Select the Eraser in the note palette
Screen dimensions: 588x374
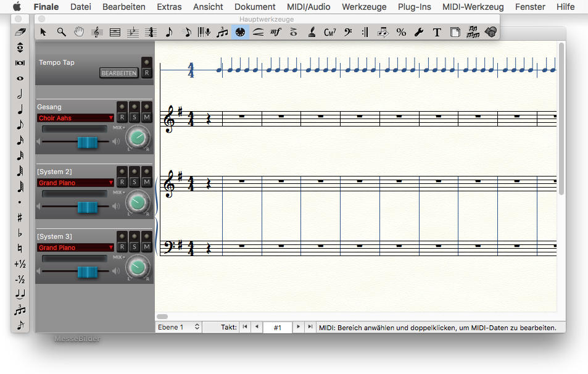coord(20,32)
